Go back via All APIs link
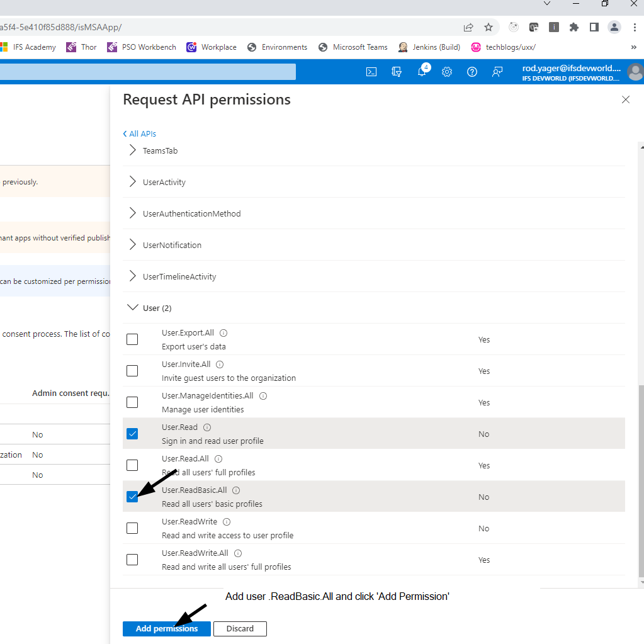 [x=140, y=134]
